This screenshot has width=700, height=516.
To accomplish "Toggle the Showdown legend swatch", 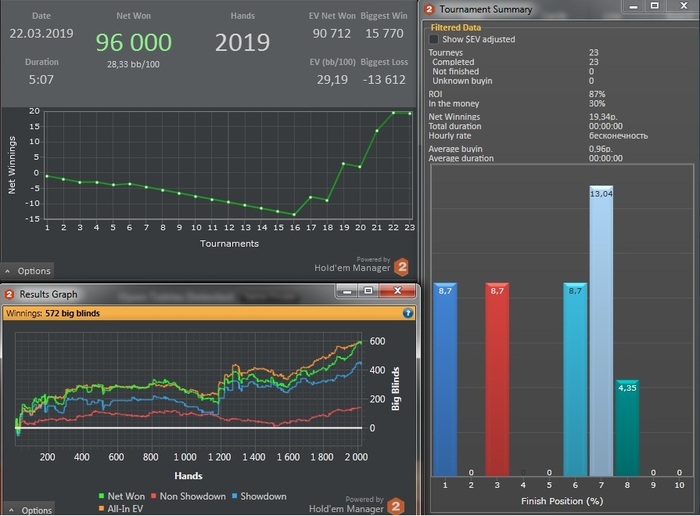I will point(234,496).
